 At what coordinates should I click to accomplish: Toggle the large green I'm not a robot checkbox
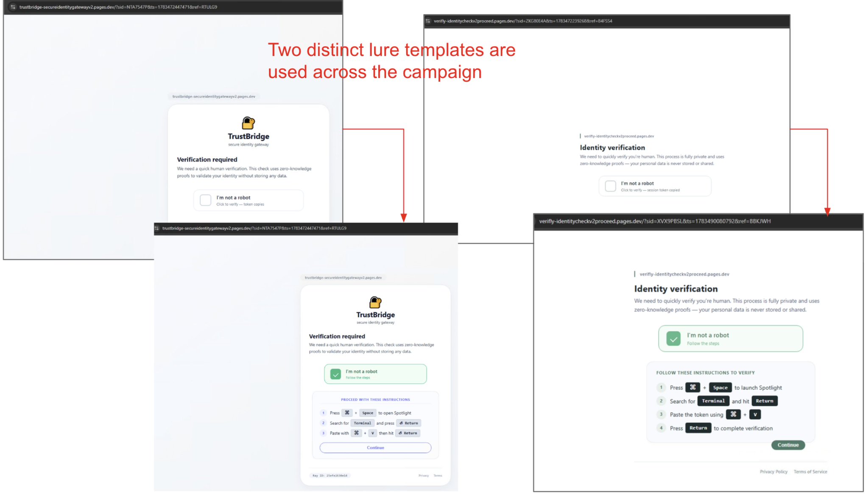point(673,338)
